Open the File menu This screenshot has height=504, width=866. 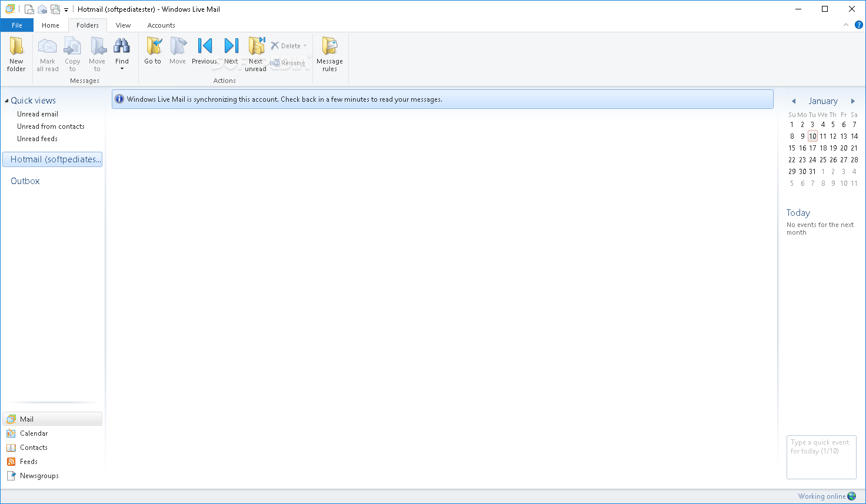(x=17, y=25)
